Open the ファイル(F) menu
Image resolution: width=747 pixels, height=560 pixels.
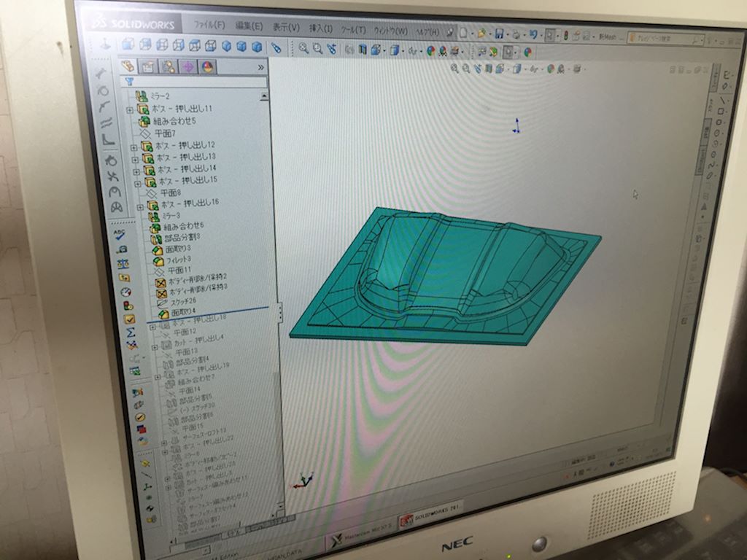pos(209,25)
